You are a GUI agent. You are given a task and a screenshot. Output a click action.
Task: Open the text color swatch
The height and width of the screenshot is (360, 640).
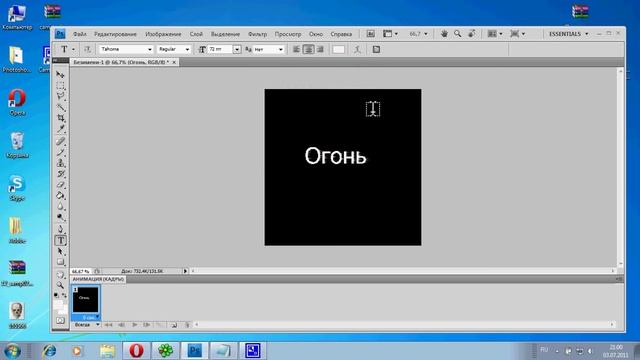(x=338, y=49)
